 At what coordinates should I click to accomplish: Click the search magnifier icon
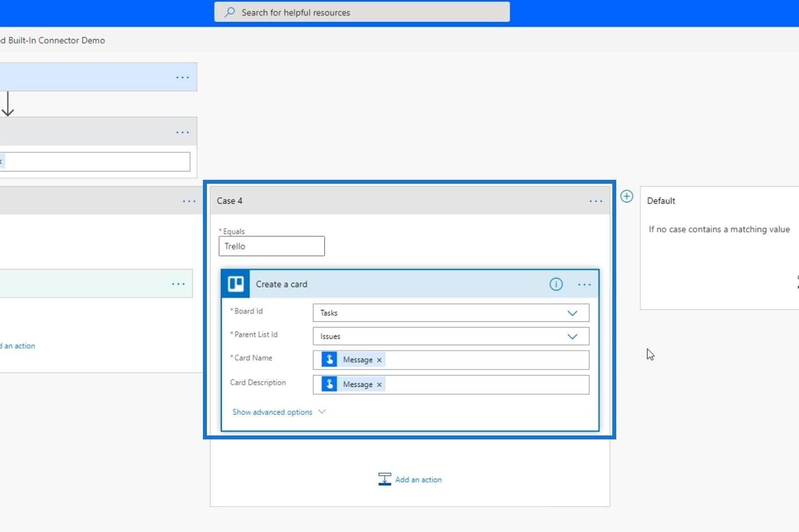230,12
